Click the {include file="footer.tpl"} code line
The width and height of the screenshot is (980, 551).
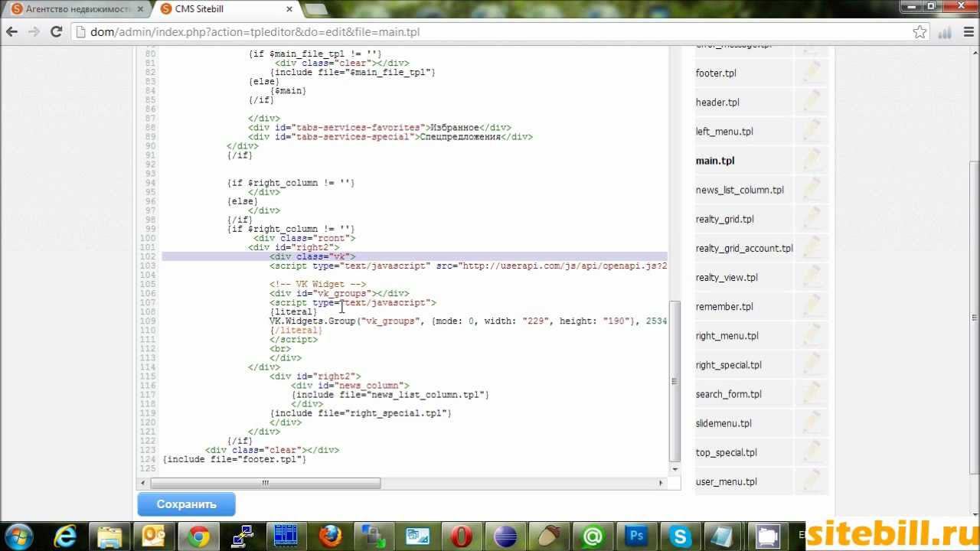click(234, 459)
